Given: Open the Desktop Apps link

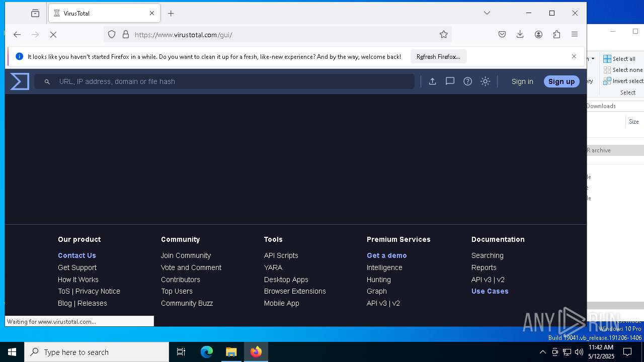Looking at the screenshot, I should tap(286, 280).
